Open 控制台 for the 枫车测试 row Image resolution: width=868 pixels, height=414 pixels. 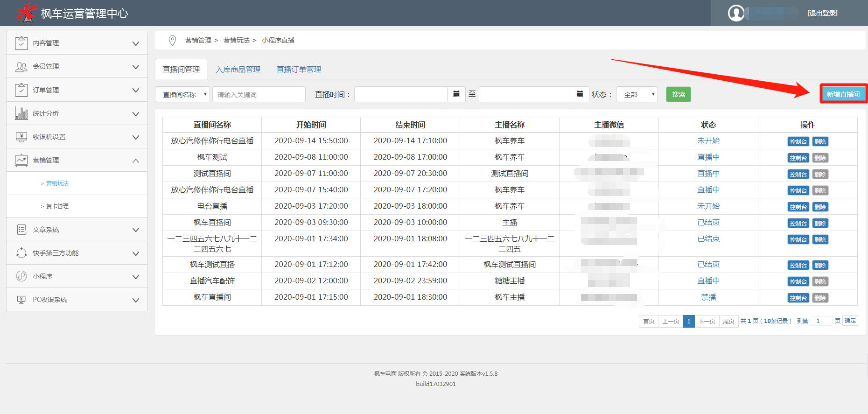[798, 158]
